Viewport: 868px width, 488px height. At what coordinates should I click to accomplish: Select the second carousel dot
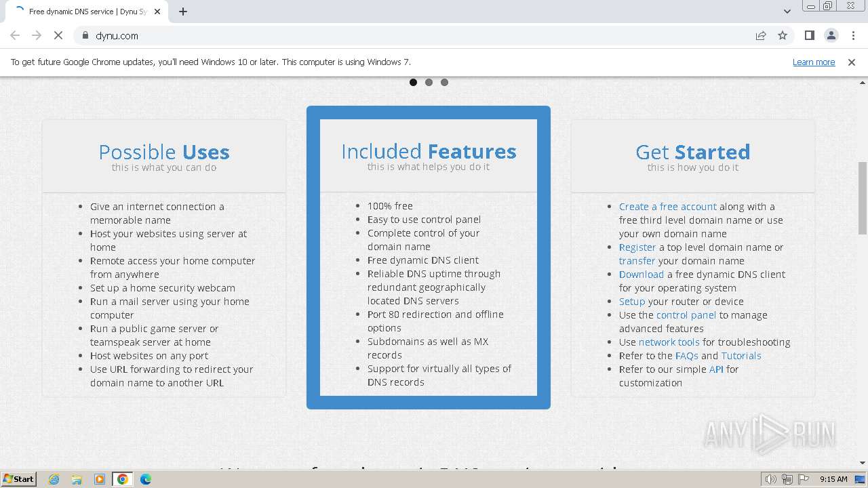[x=429, y=82]
